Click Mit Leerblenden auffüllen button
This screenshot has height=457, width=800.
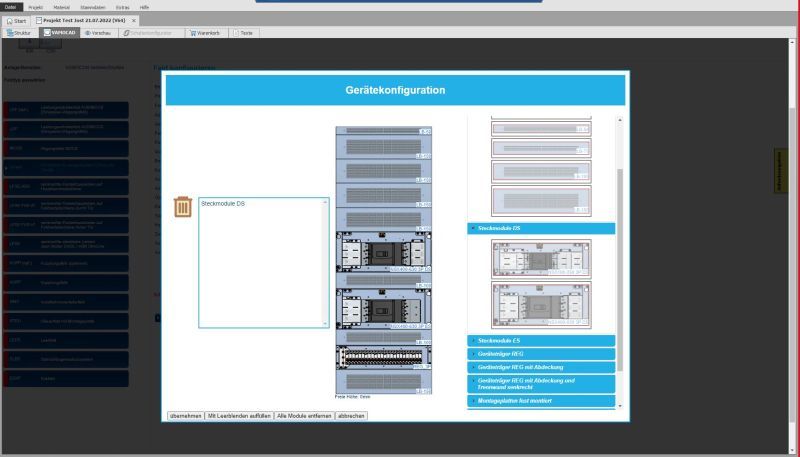(238, 415)
